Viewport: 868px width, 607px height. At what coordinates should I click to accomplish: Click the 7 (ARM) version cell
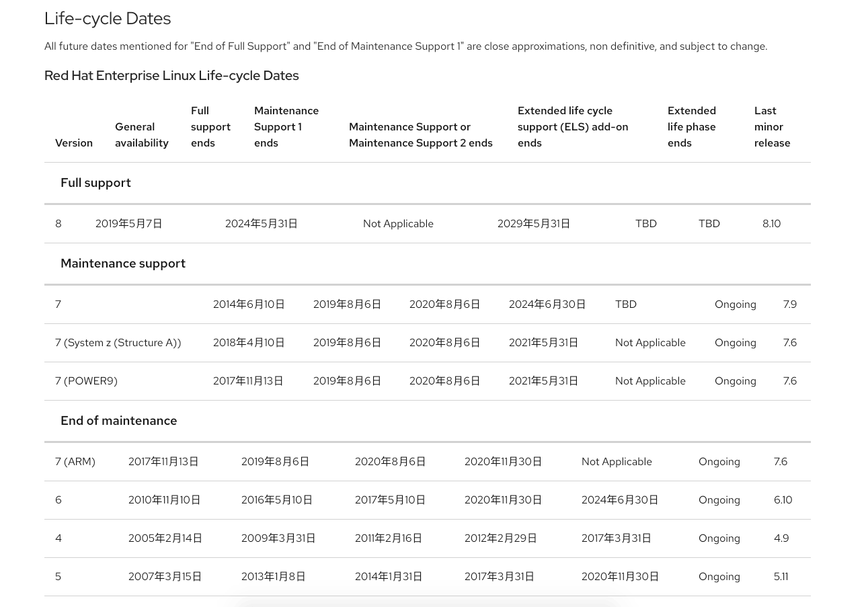75,462
